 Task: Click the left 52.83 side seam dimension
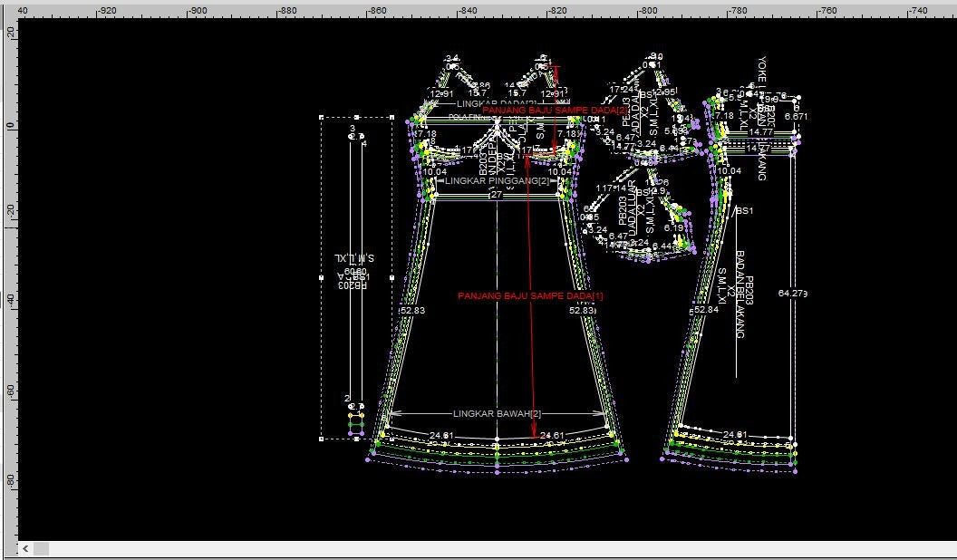pyautogui.click(x=412, y=310)
